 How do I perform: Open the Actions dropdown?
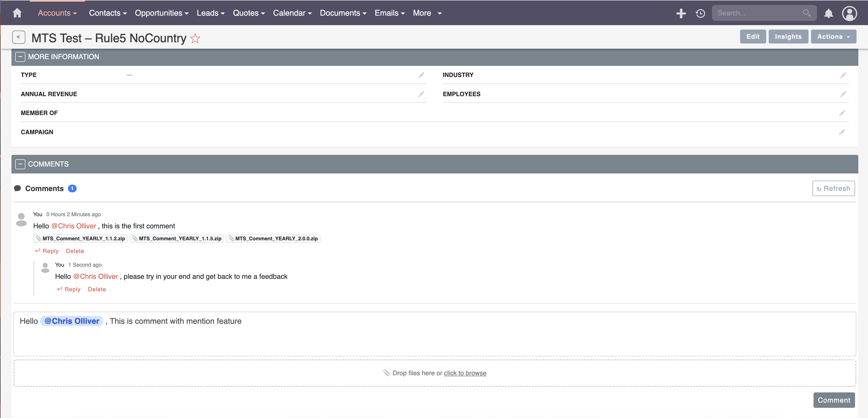pos(833,36)
